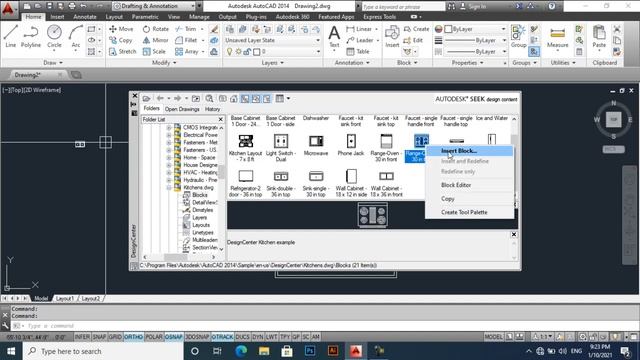Click the Mirror tool

tap(156, 40)
